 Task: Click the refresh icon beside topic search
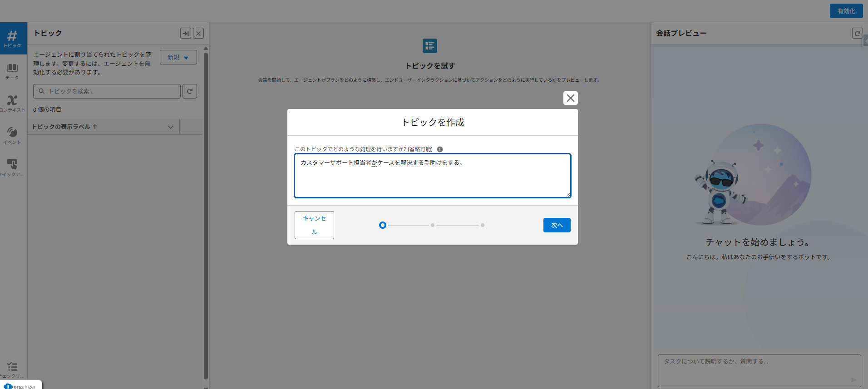190,91
